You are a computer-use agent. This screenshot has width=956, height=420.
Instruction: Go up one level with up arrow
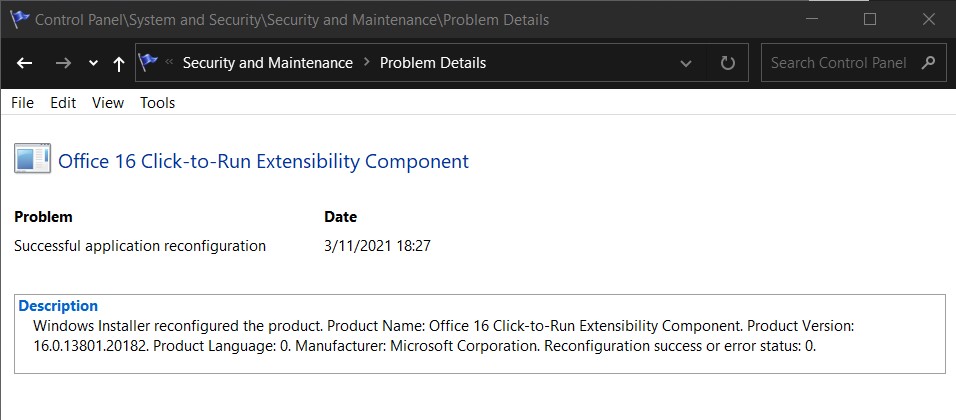119,63
